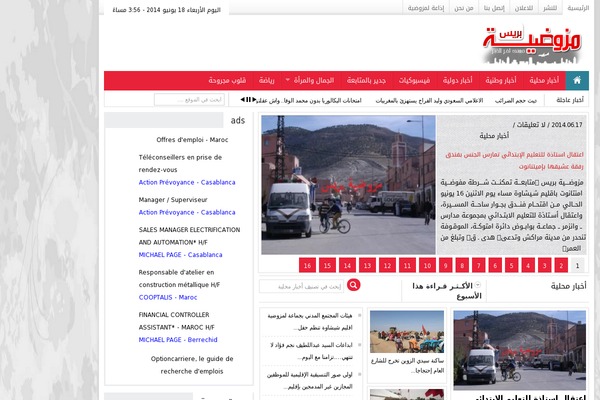This screenshot has width=600, height=400.
Task: Open the large local news van thumbnail
Action: pyautogui.click(x=520, y=350)
